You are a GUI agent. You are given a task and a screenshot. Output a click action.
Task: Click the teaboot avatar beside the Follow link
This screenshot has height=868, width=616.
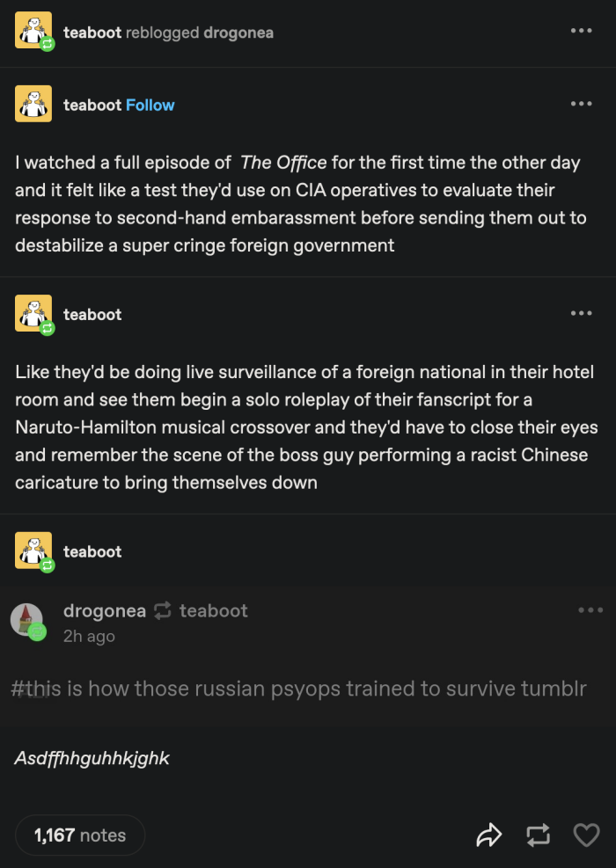pyautogui.click(x=33, y=105)
